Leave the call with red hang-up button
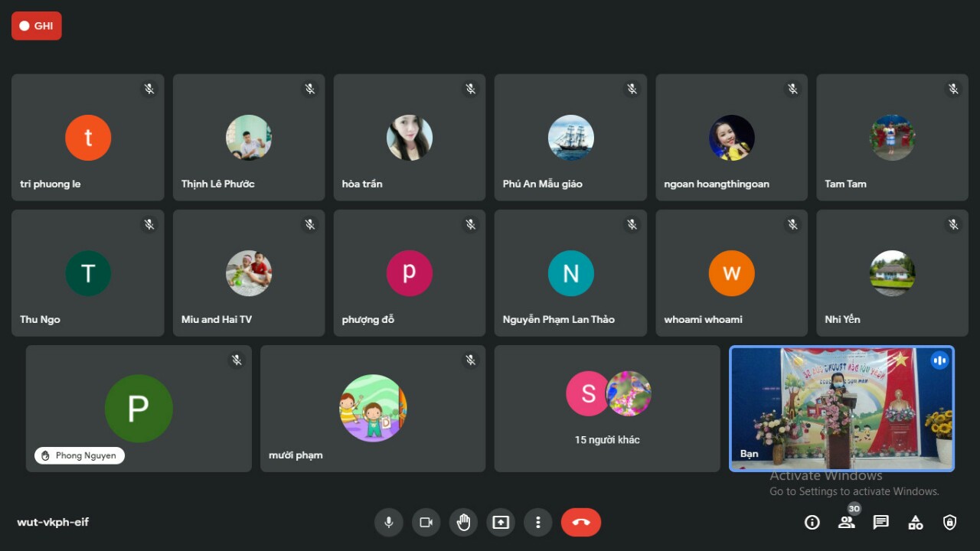This screenshot has height=551, width=980. tap(580, 522)
